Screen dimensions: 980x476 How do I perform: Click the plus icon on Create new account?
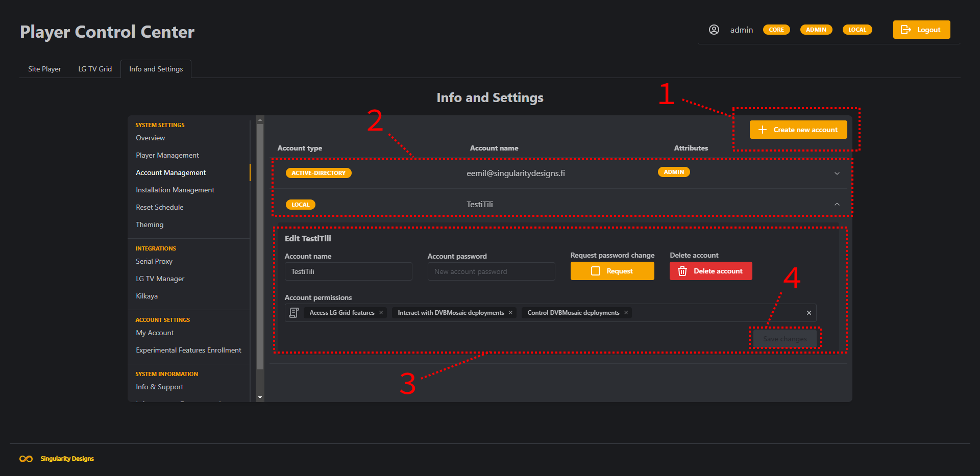pos(763,130)
